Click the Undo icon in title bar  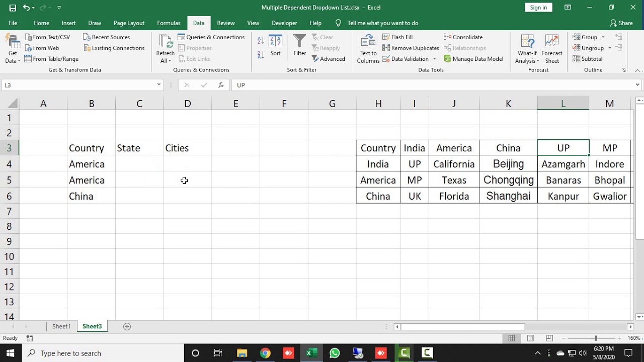click(26, 8)
